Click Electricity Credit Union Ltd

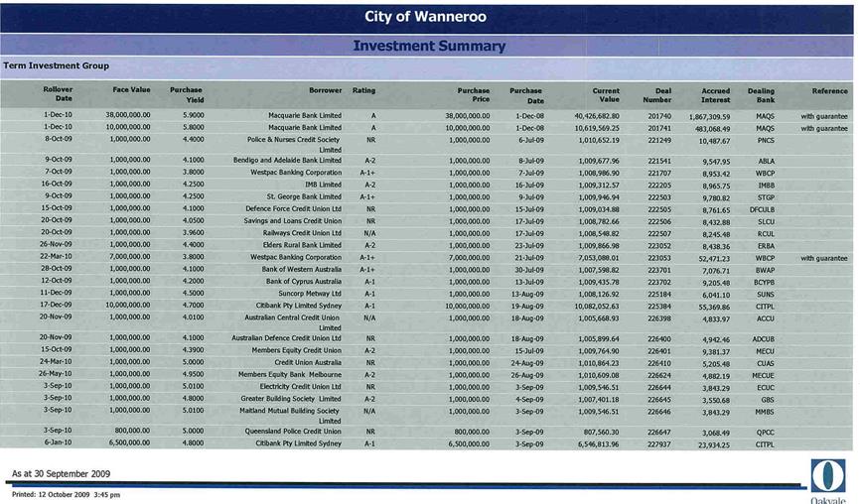(x=300, y=386)
